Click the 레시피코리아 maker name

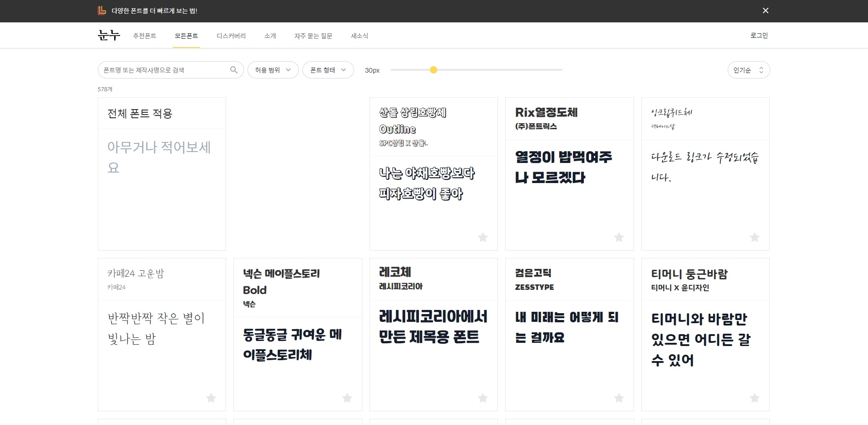[401, 286]
